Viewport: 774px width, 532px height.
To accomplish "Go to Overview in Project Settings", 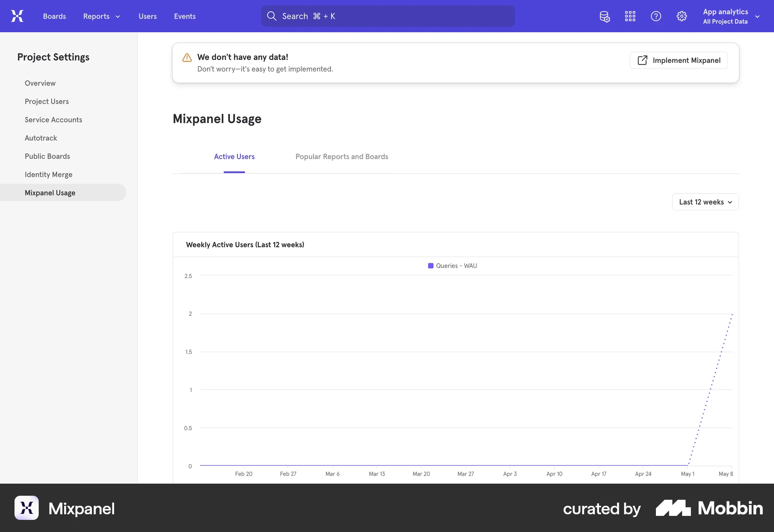I will coord(40,83).
